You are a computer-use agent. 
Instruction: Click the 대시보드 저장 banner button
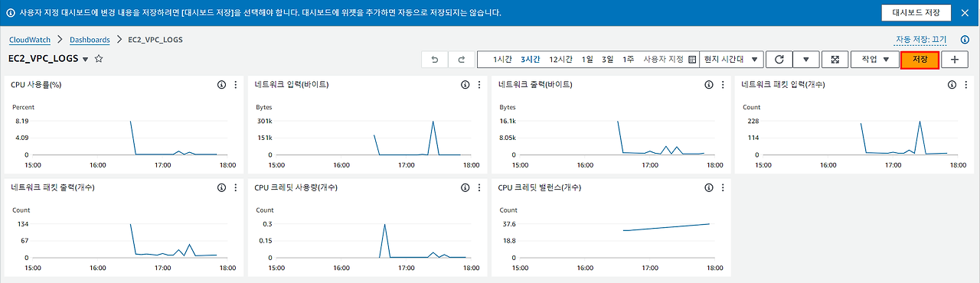pos(916,13)
